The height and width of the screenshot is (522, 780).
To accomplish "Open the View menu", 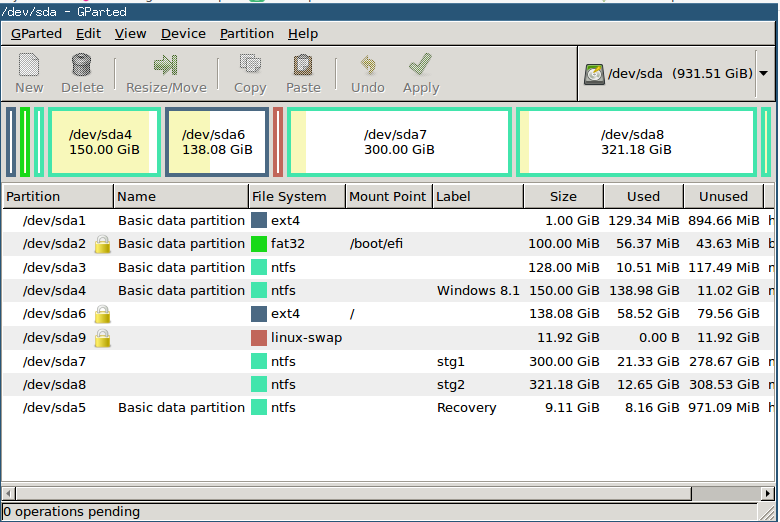I will point(130,33).
